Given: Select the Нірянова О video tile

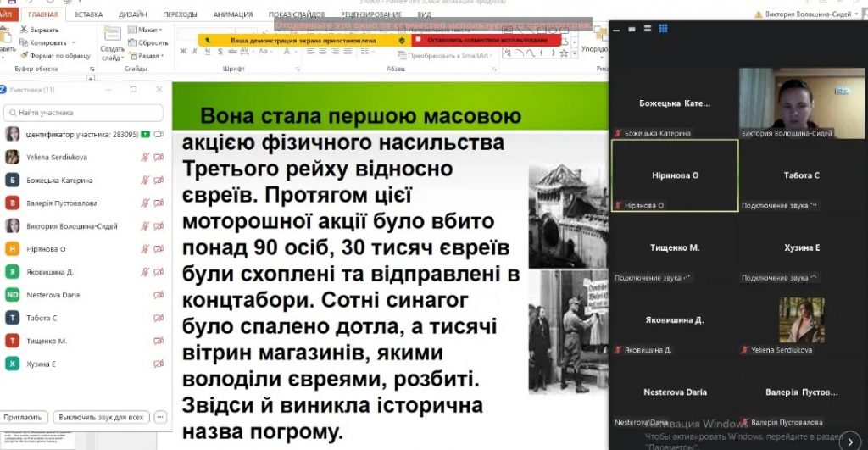Looking at the screenshot, I should [675, 175].
